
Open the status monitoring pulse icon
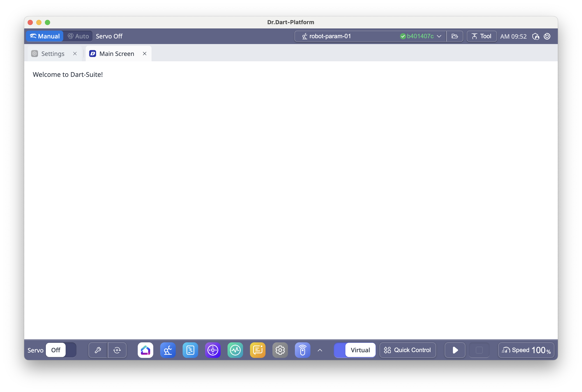coord(235,350)
